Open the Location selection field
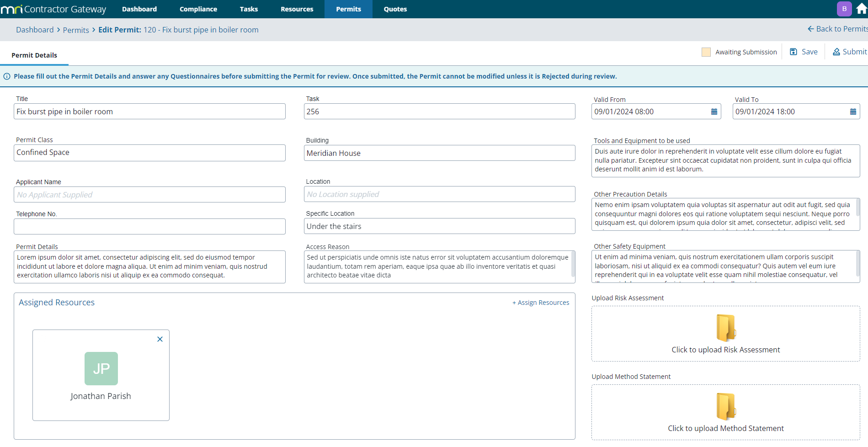 coord(439,194)
